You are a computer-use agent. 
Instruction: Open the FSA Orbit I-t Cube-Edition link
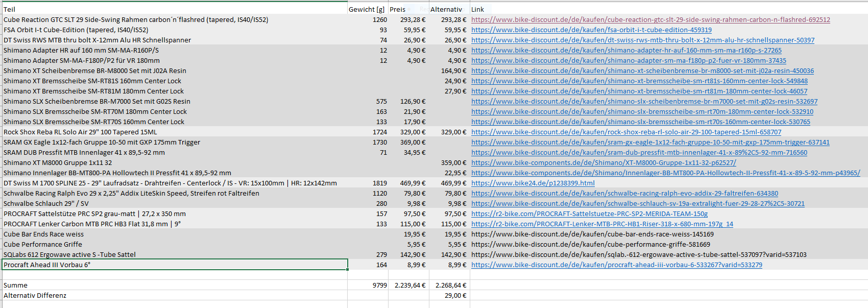click(x=591, y=30)
